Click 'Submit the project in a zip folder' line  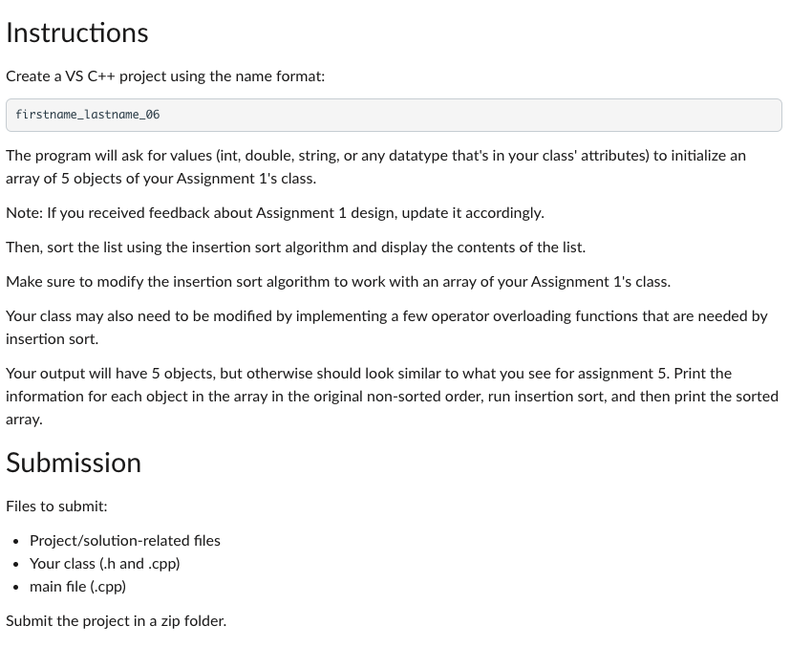(116, 621)
